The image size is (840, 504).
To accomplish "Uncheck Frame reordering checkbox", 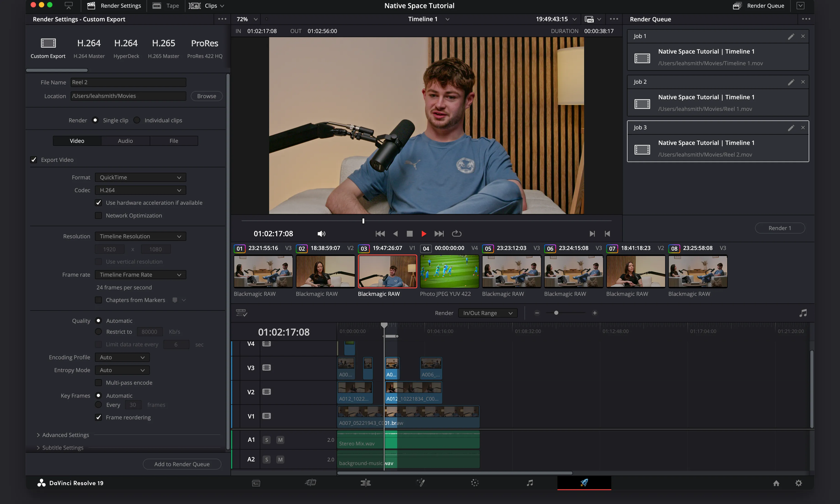I will [x=98, y=417].
